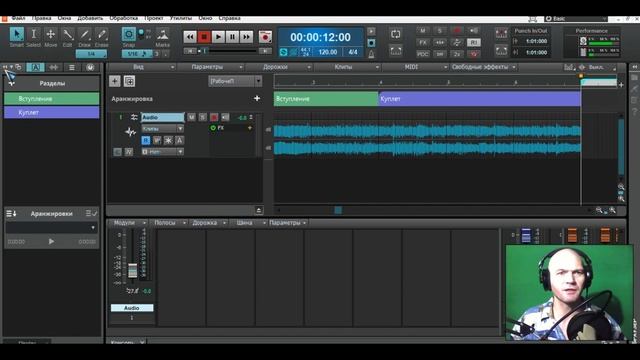640x360 pixels.
Task: Enable automation write W on Audio track
Action: point(157,140)
